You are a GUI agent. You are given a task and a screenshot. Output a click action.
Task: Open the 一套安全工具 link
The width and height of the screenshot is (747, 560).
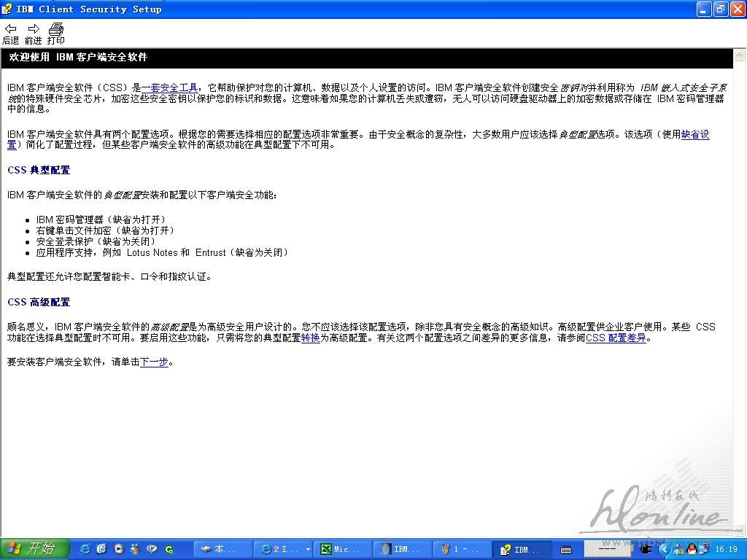169,87
